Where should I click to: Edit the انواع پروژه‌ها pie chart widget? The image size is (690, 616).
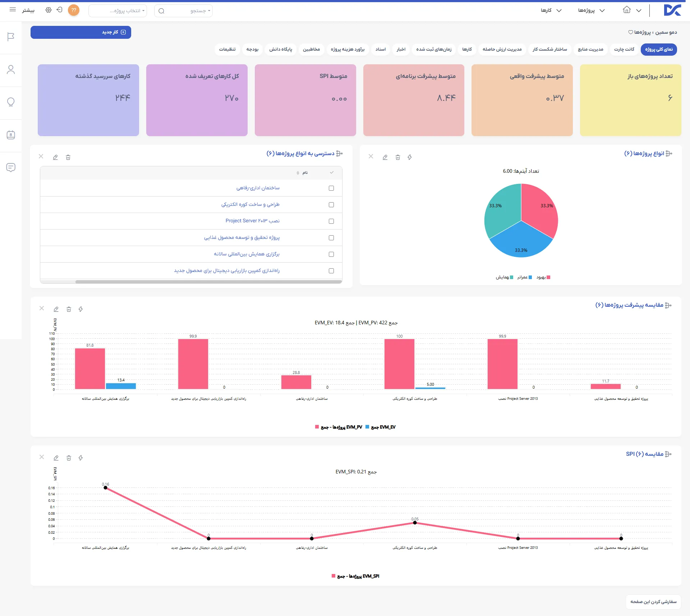[x=385, y=157]
